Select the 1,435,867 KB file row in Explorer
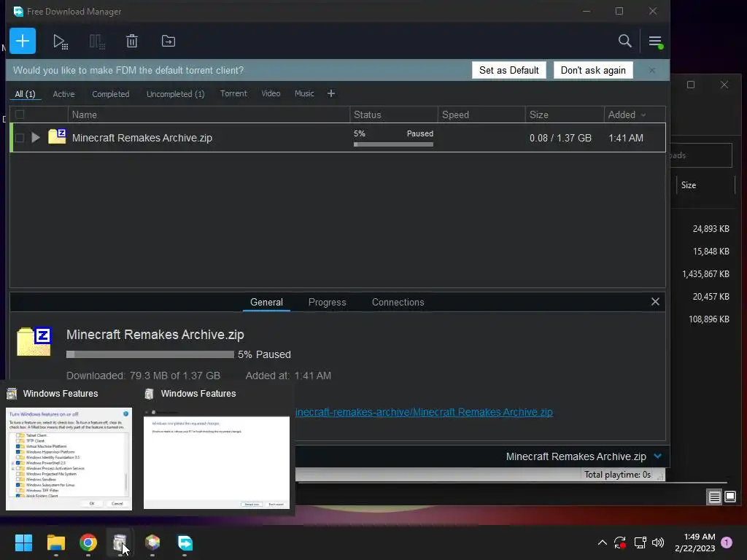Viewport: 747px width, 560px height. [705, 274]
